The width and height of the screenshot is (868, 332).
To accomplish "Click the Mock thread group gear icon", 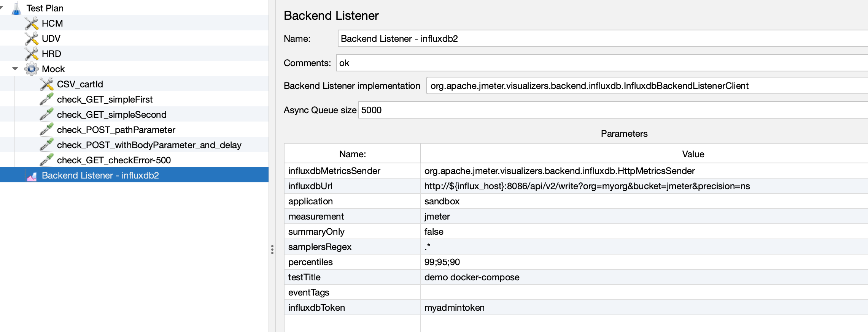I will pos(32,69).
